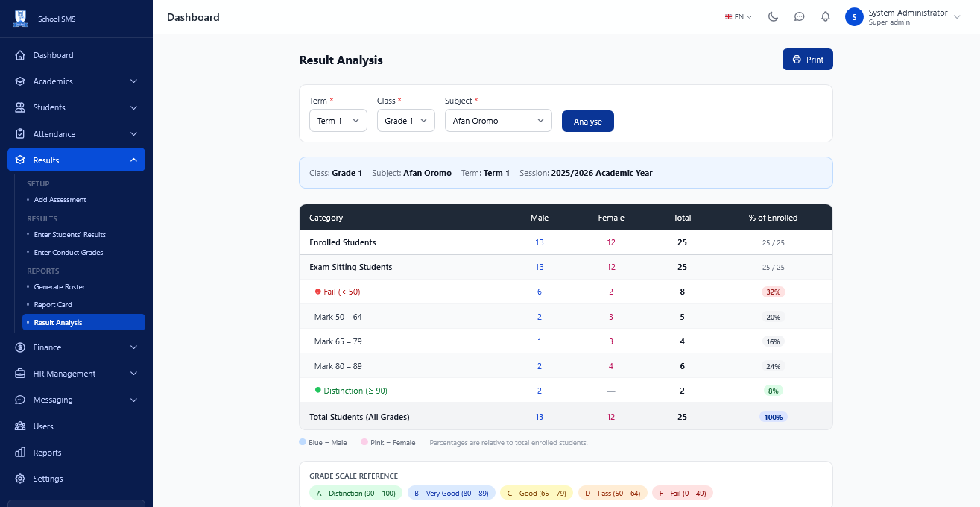The height and width of the screenshot is (507, 980).
Task: Click the 8% distinction percentage badge
Action: click(774, 391)
